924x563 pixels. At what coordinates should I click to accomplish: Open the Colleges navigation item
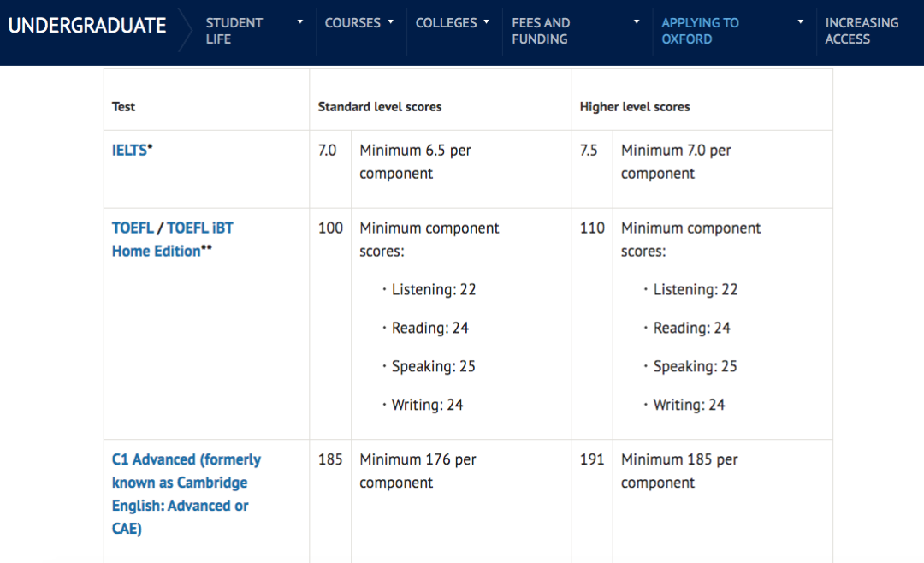pos(446,23)
